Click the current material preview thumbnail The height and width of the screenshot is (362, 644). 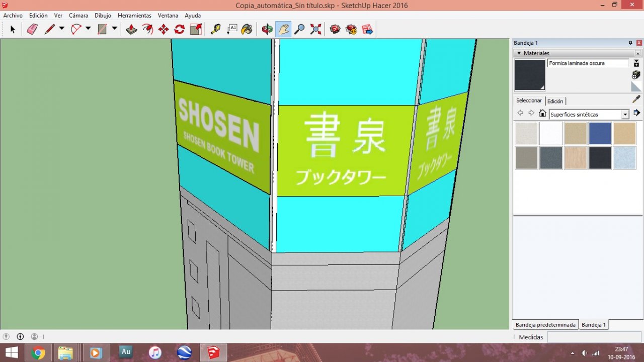(530, 75)
